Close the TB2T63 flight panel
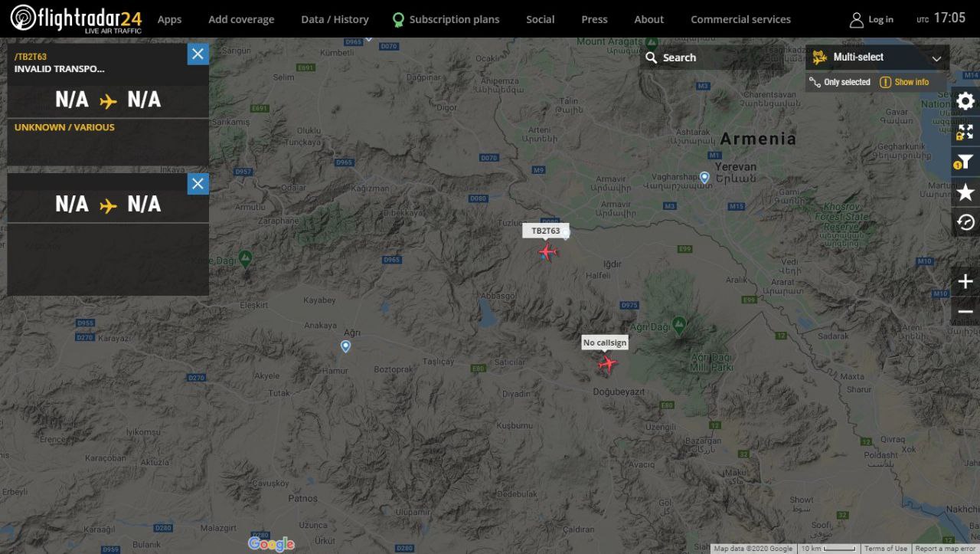 [198, 54]
